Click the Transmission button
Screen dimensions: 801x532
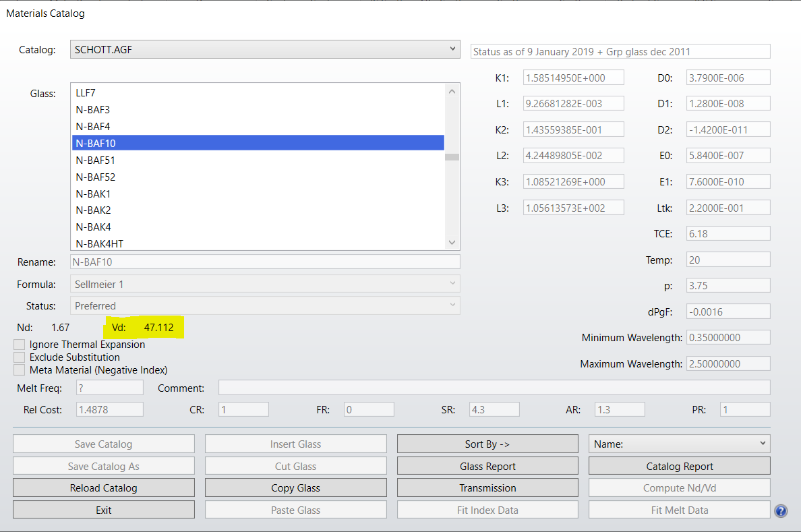click(487, 487)
